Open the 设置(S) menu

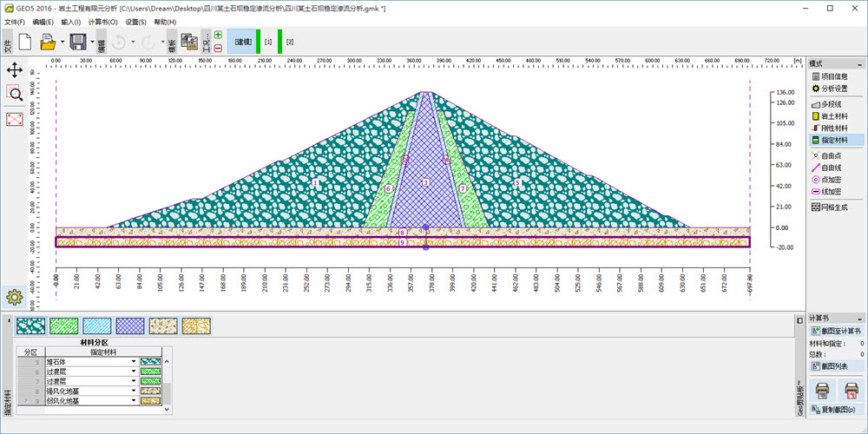[x=135, y=23]
